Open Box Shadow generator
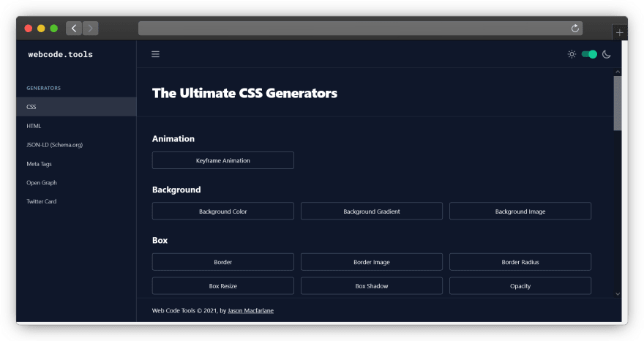 (x=372, y=286)
